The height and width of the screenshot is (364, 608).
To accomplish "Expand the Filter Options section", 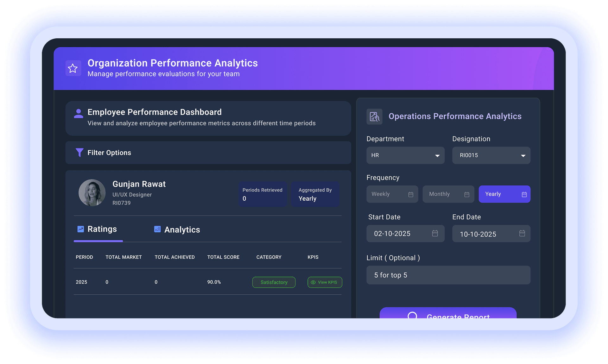I will [x=109, y=152].
